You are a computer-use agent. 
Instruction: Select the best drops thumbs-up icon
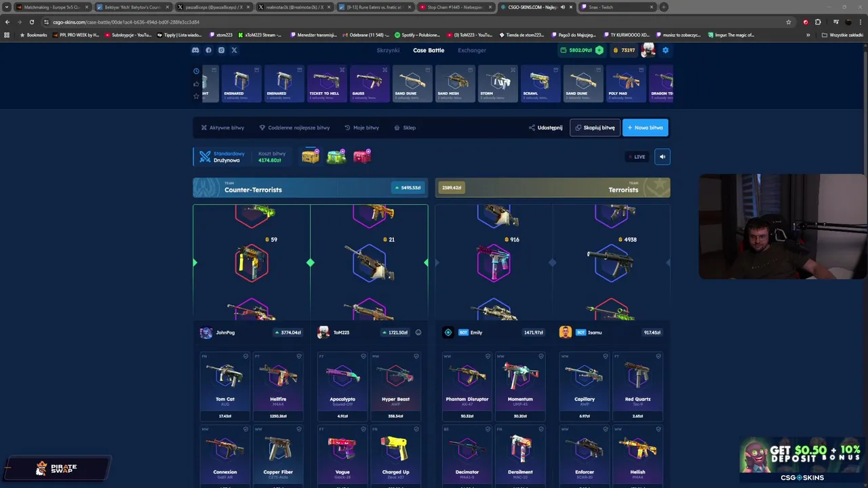[x=196, y=84]
